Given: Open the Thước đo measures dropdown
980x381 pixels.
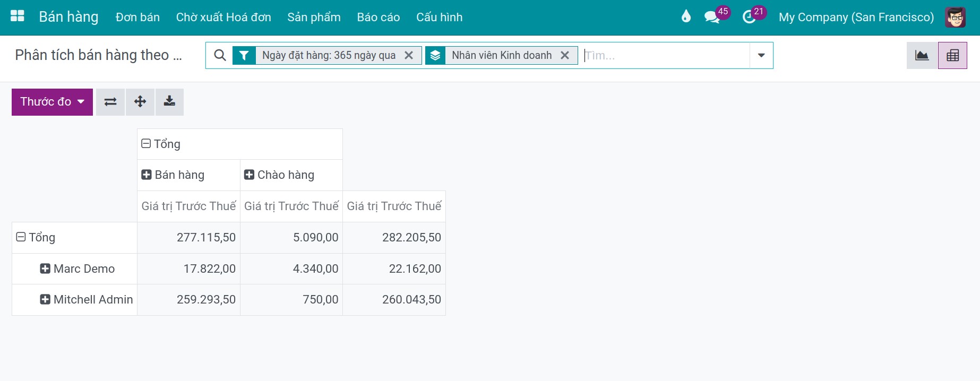Looking at the screenshot, I should point(52,102).
